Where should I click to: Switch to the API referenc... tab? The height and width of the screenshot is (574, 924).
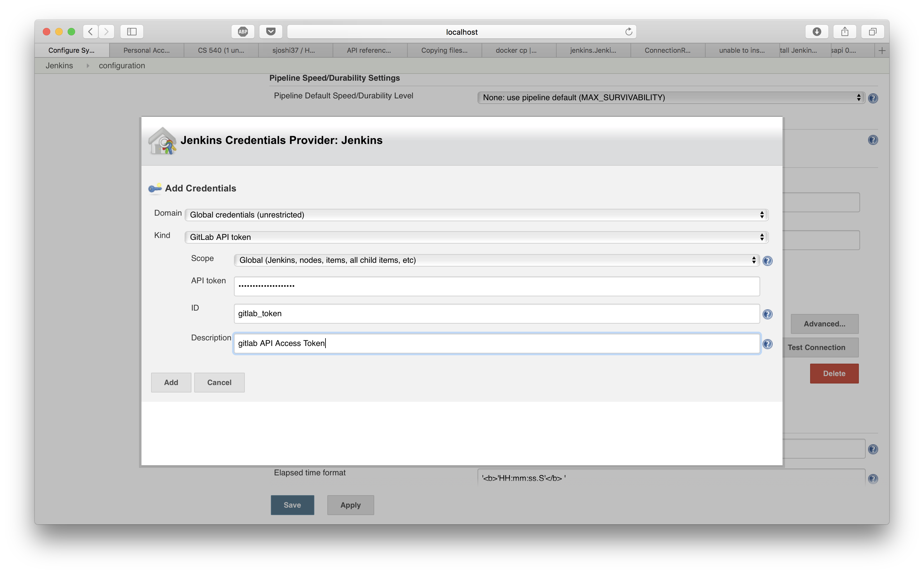coord(370,51)
